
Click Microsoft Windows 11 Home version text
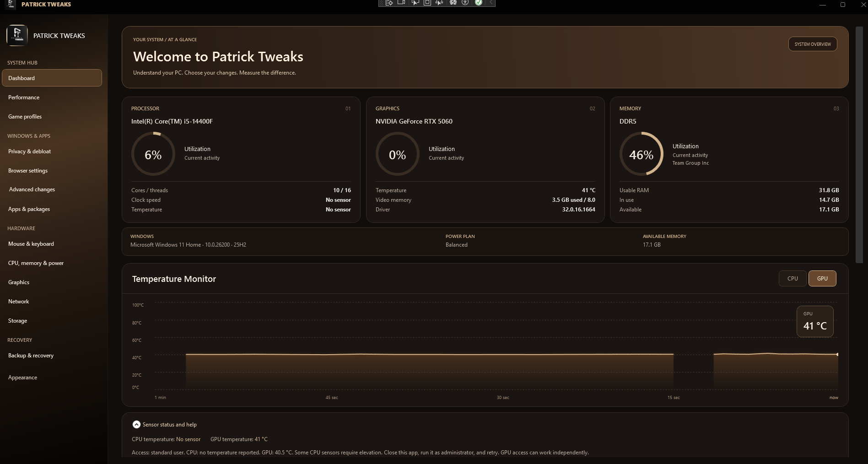(x=188, y=245)
